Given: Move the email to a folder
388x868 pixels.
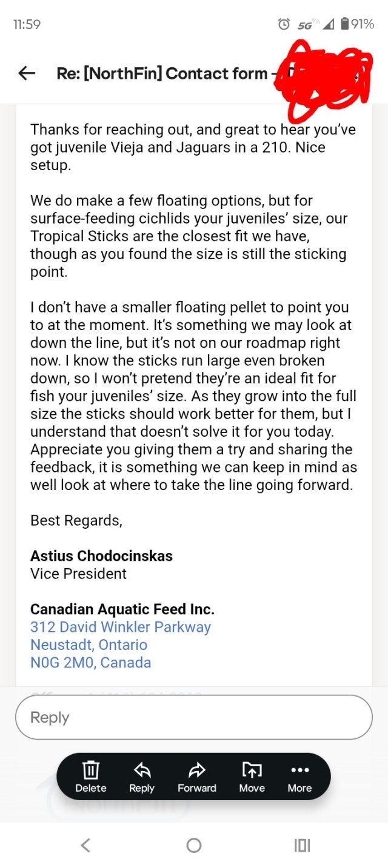Looking at the screenshot, I should tap(252, 777).
